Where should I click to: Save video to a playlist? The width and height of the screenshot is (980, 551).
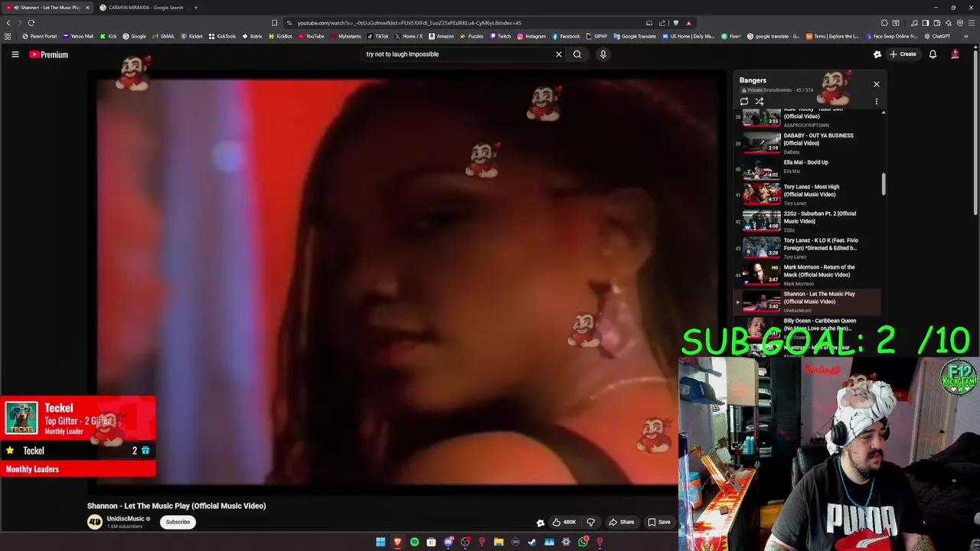pos(659,522)
